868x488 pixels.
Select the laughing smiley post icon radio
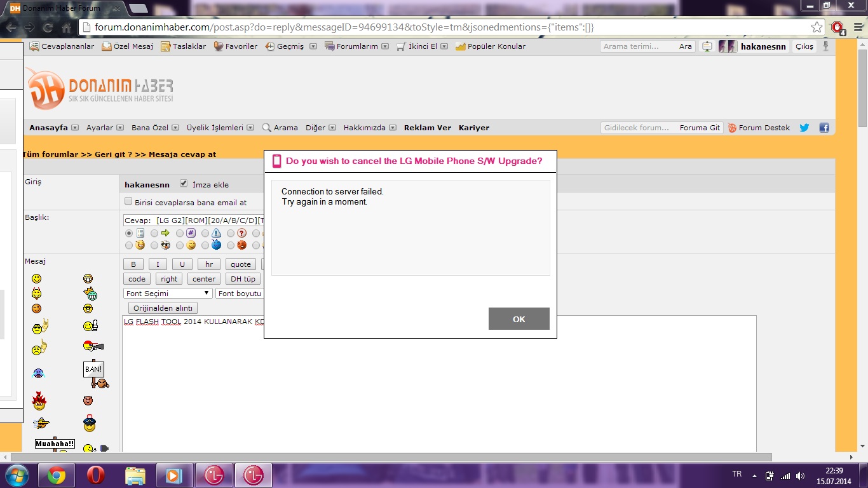(x=129, y=245)
